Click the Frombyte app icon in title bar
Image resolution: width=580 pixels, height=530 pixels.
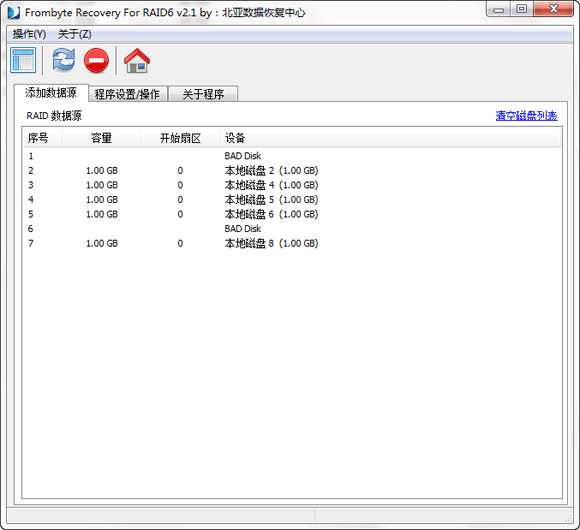pos(14,13)
